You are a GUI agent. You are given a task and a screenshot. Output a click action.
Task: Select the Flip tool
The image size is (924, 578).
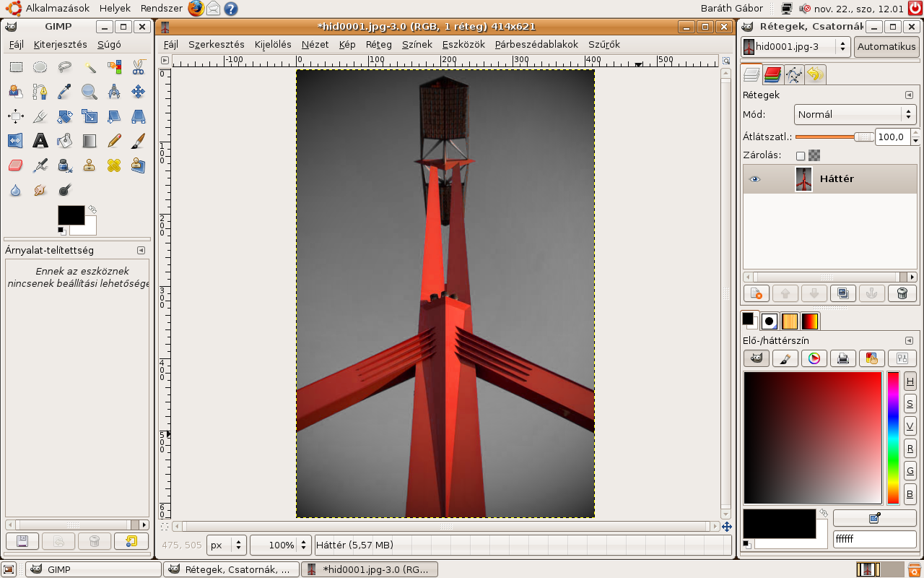[16, 141]
